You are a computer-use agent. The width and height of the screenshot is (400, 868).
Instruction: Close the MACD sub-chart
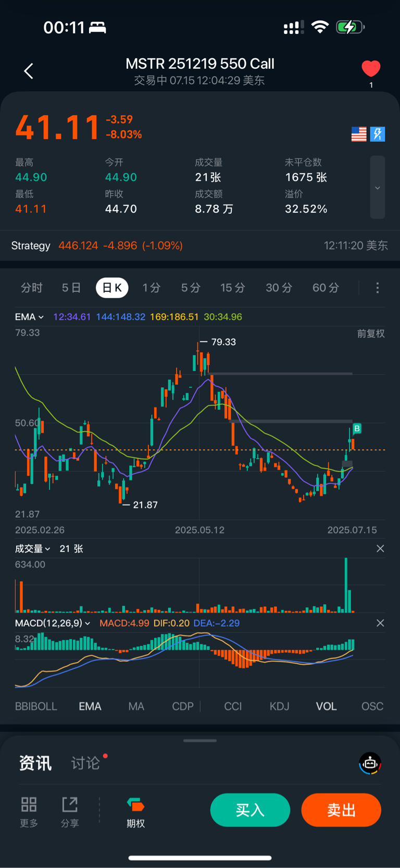pyautogui.click(x=380, y=623)
